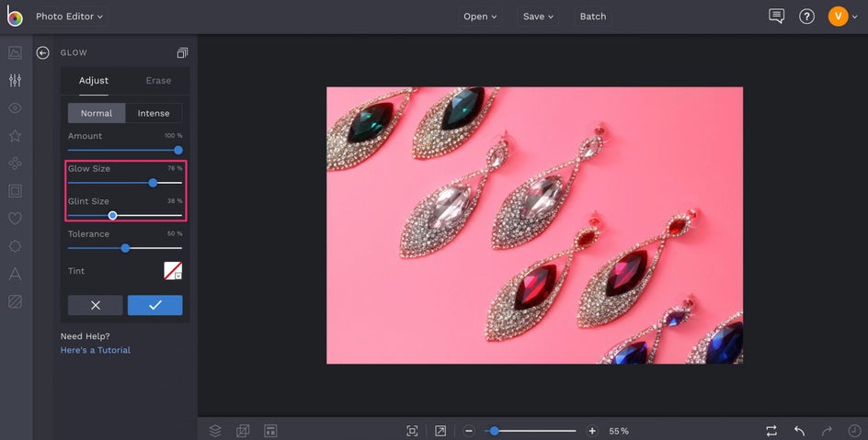Click the GLOW panel title
Image resolution: width=868 pixels, height=440 pixels.
coord(74,52)
